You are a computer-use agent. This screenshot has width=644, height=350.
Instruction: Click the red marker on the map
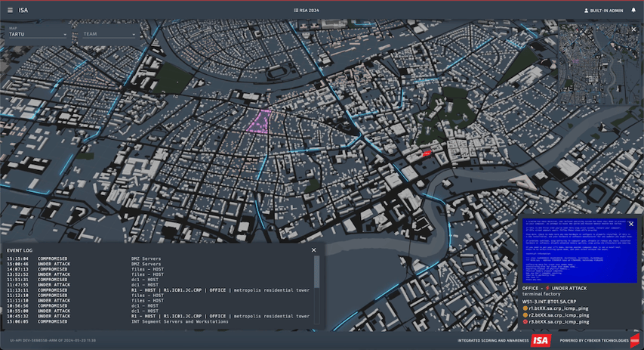pos(426,153)
